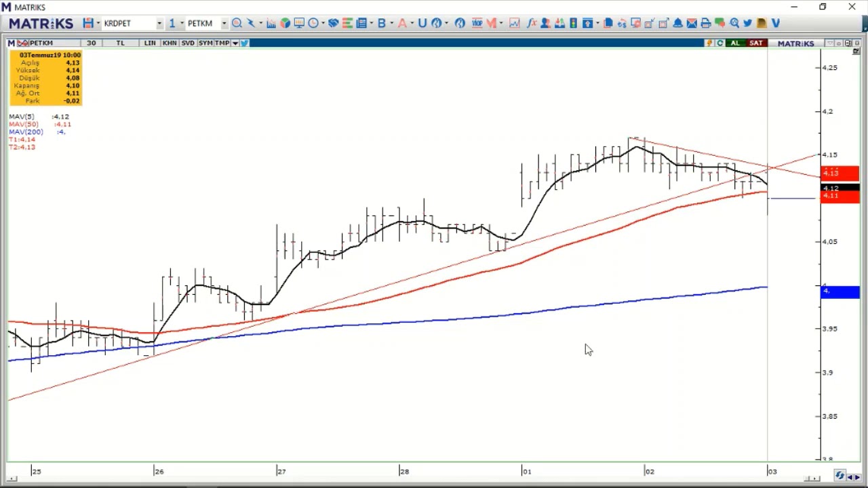
Task: Click the green-red depth rows icon
Action: [x=347, y=23]
